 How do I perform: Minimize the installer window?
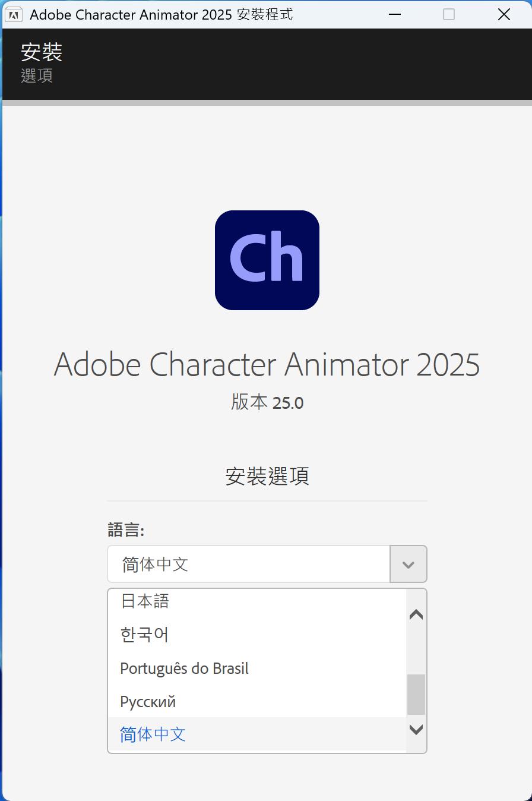[394, 14]
